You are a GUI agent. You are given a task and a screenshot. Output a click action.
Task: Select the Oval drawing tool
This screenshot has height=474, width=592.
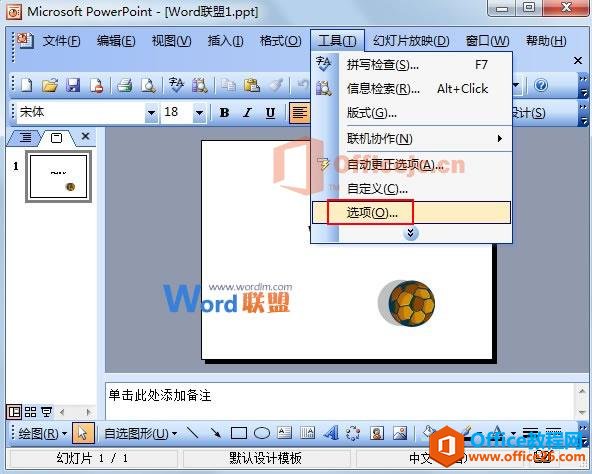(262, 433)
